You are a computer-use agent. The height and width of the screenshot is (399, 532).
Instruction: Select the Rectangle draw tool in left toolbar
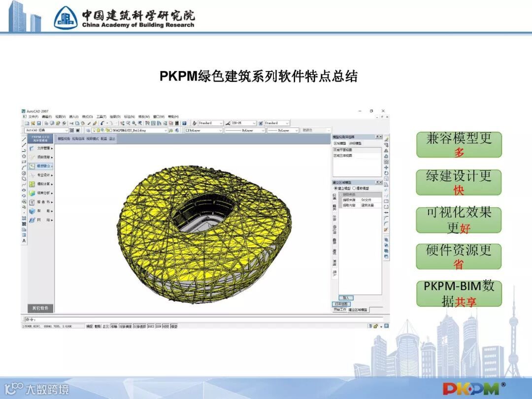[x=24, y=162]
